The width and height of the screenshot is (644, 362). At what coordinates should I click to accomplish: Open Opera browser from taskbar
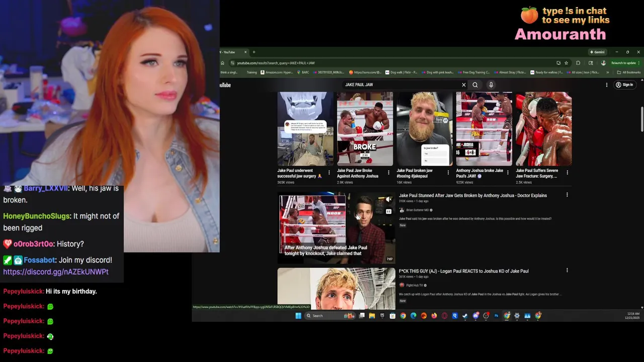445,316
